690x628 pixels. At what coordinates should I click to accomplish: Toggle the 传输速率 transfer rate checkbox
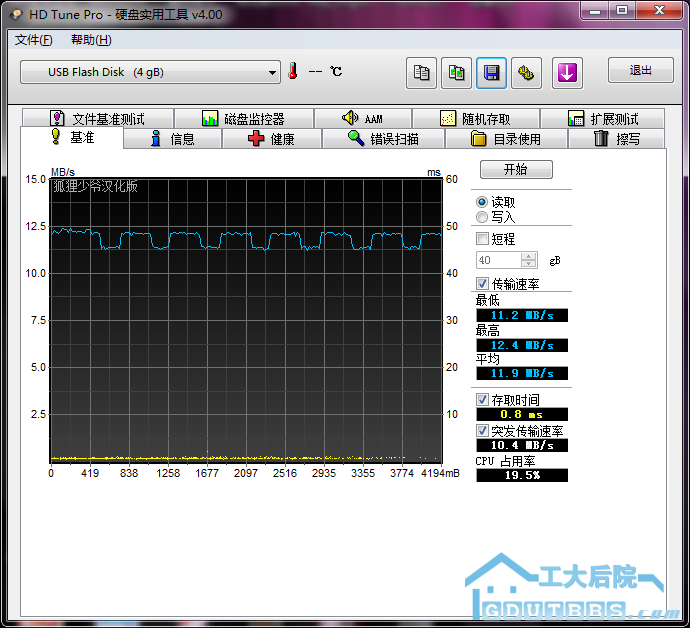482,283
